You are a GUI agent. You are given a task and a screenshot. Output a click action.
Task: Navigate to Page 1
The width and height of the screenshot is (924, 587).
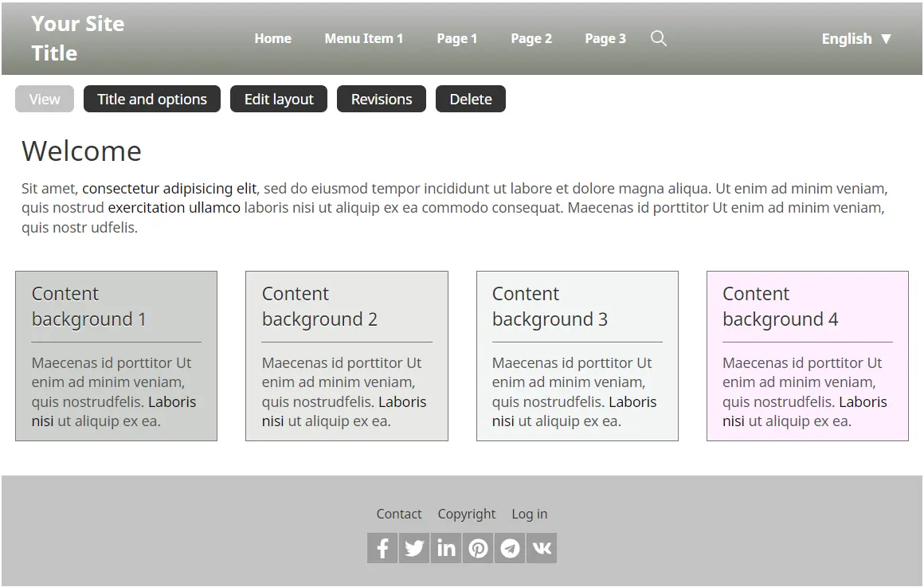click(456, 38)
